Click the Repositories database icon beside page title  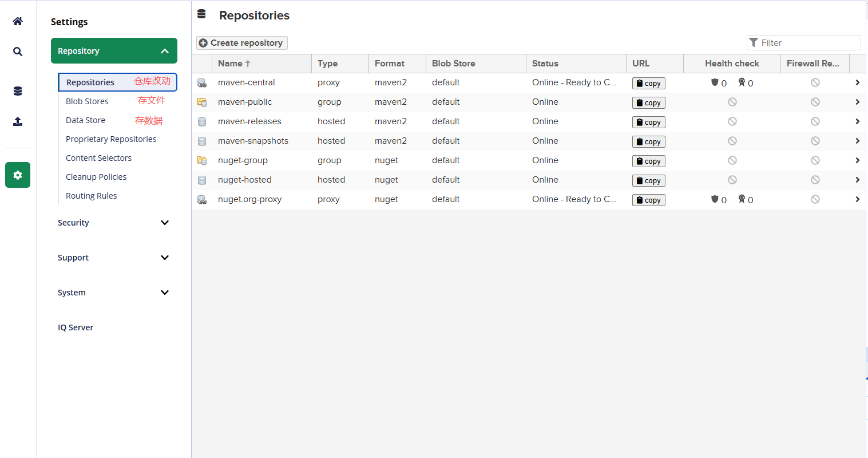pos(201,14)
